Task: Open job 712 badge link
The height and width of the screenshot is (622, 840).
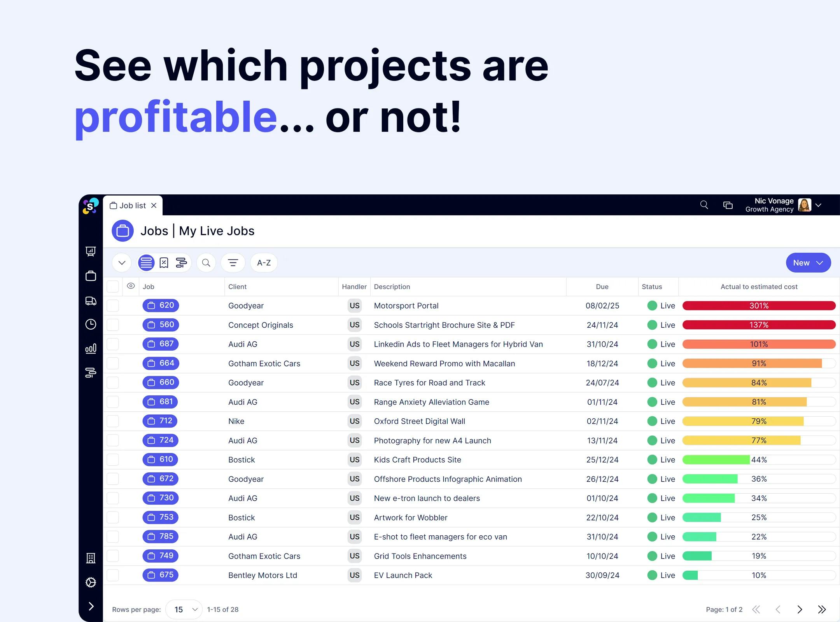Action: tap(160, 421)
